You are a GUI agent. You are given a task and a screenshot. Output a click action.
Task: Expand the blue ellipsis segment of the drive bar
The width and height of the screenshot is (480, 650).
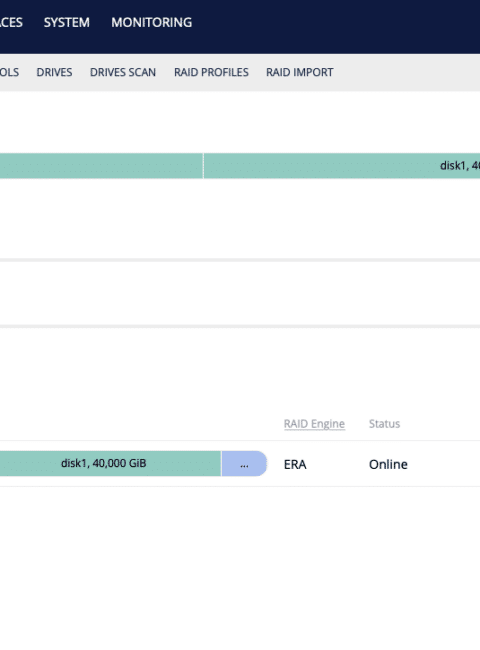point(244,463)
